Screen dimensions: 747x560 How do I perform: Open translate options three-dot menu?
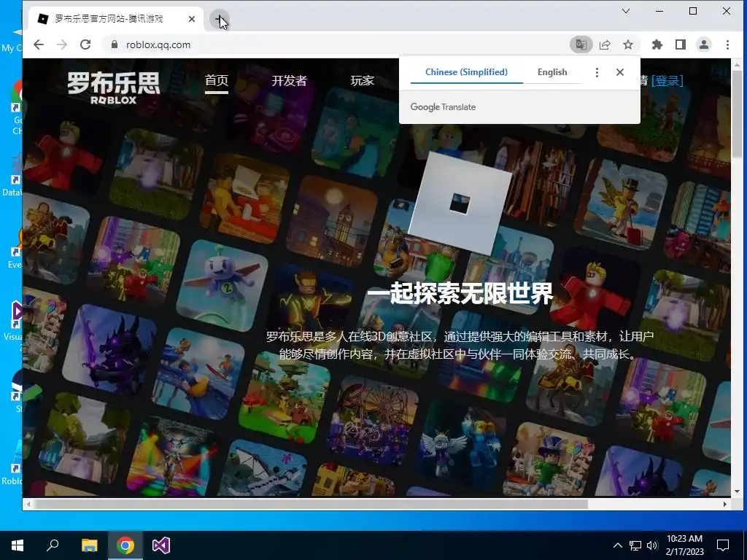pos(597,72)
